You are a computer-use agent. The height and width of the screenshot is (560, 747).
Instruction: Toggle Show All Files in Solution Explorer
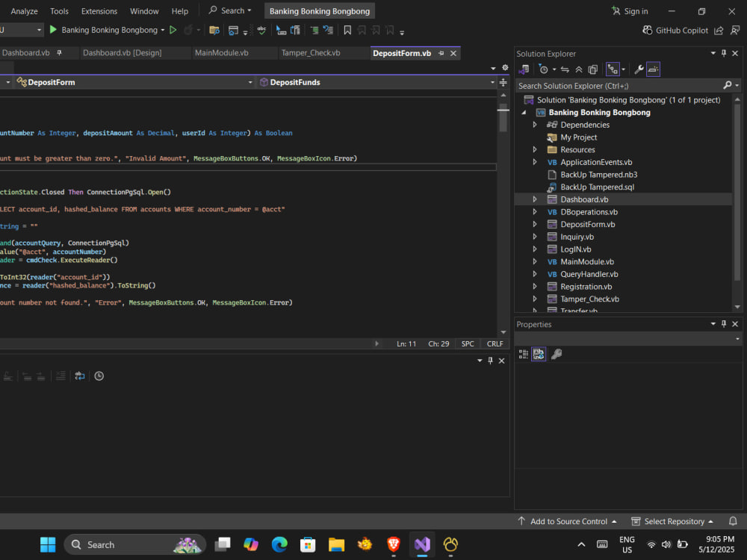[x=592, y=69]
